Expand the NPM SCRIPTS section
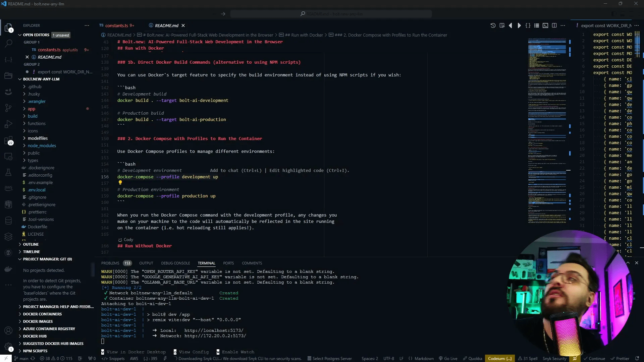 [35, 351]
